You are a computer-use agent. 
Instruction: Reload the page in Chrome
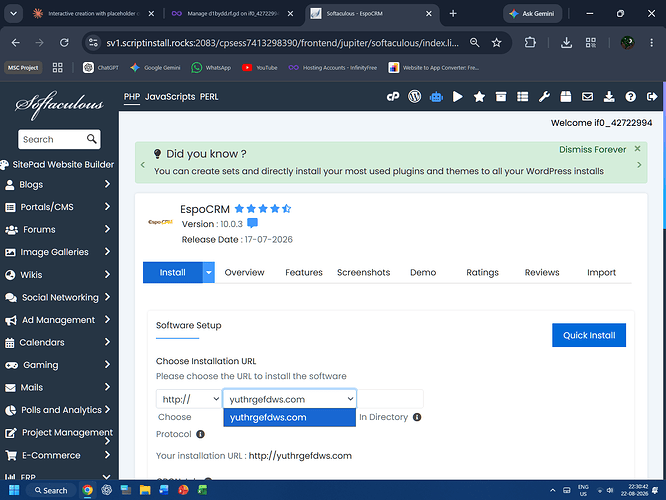pos(64,42)
